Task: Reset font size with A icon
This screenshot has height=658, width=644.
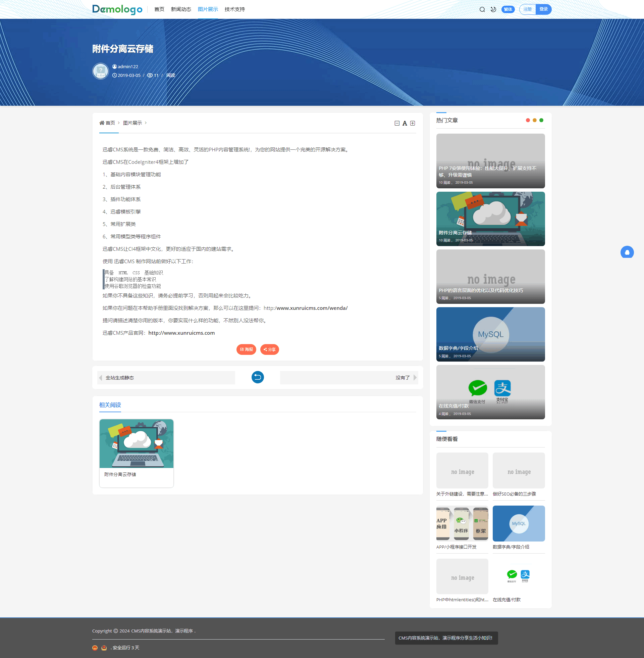Action: pyautogui.click(x=405, y=123)
